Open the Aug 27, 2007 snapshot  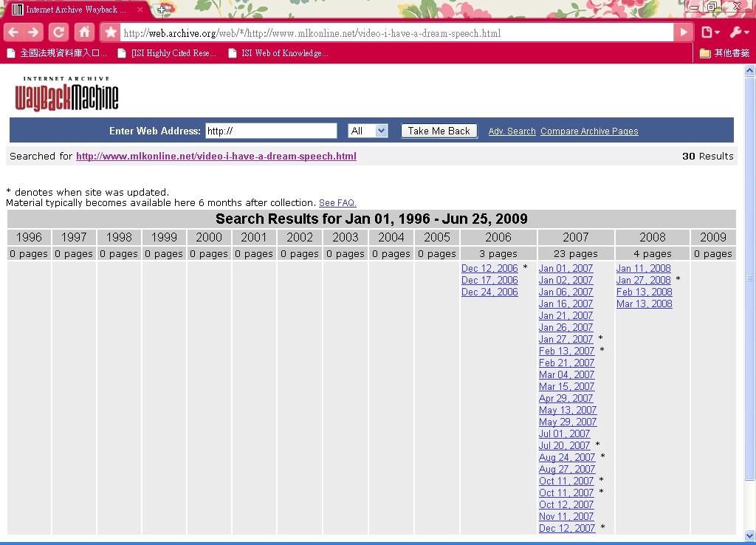pyautogui.click(x=567, y=469)
